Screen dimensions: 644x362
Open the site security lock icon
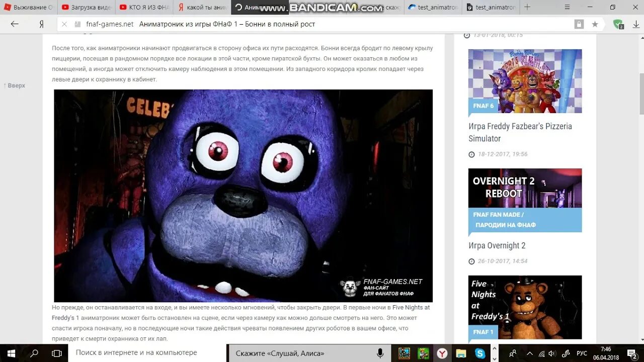[579, 24]
